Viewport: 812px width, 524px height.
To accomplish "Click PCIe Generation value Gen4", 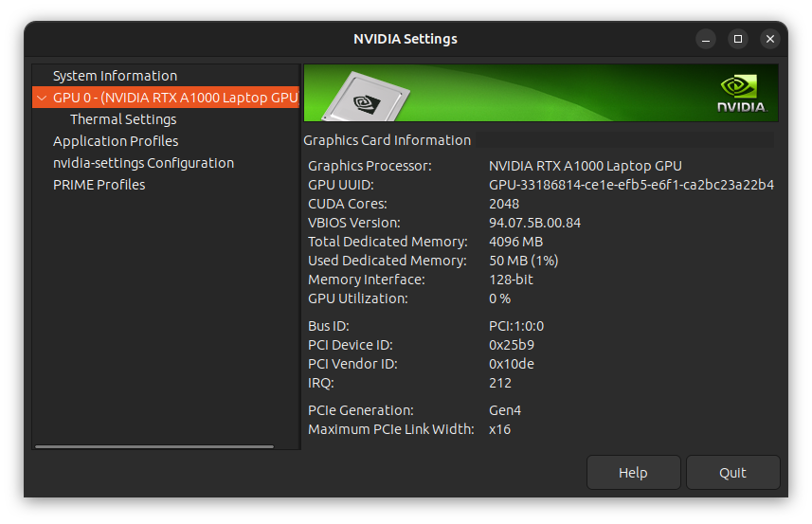I will coord(505,410).
